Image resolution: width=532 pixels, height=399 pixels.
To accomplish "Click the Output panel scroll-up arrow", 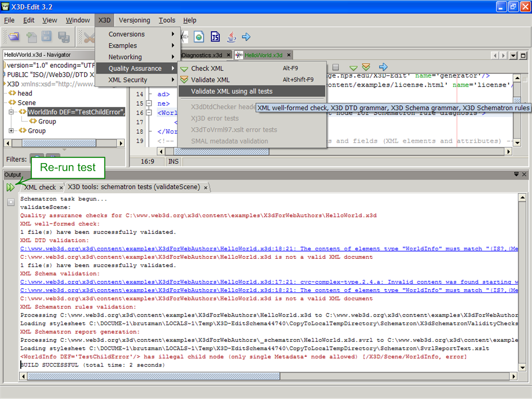I will coord(522,197).
